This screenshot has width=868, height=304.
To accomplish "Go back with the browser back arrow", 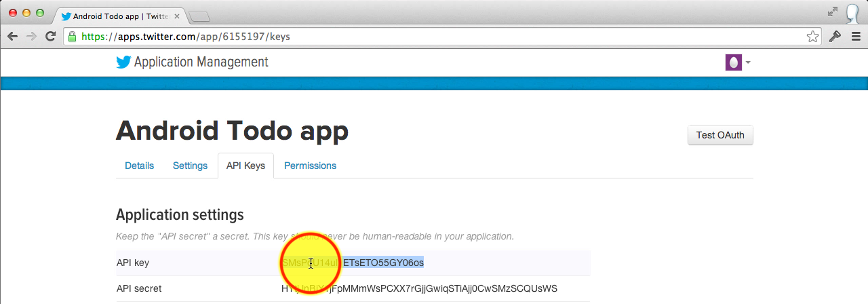I will coord(12,37).
